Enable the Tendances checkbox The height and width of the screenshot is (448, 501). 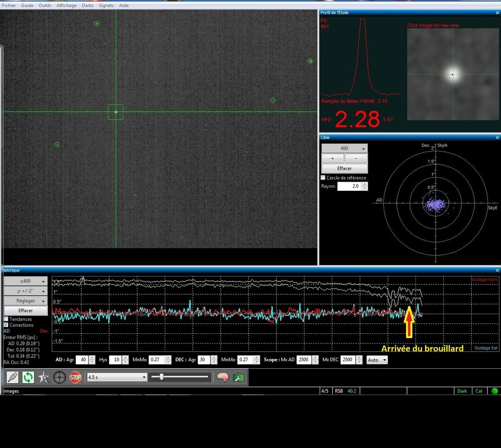coord(6,319)
